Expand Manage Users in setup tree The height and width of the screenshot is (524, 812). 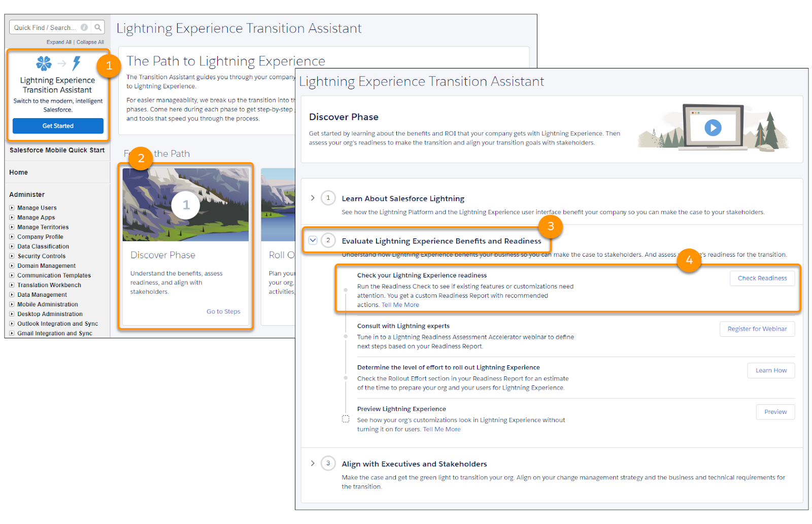[x=12, y=207]
